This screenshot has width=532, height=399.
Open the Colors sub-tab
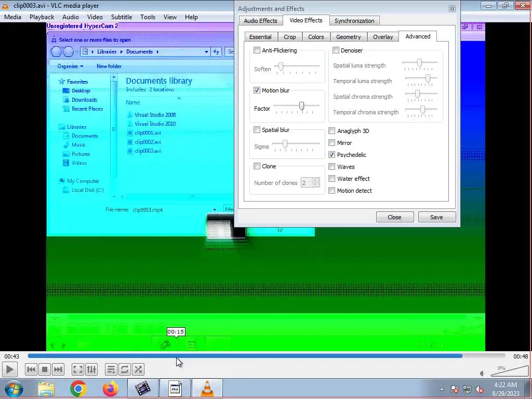[x=316, y=37]
